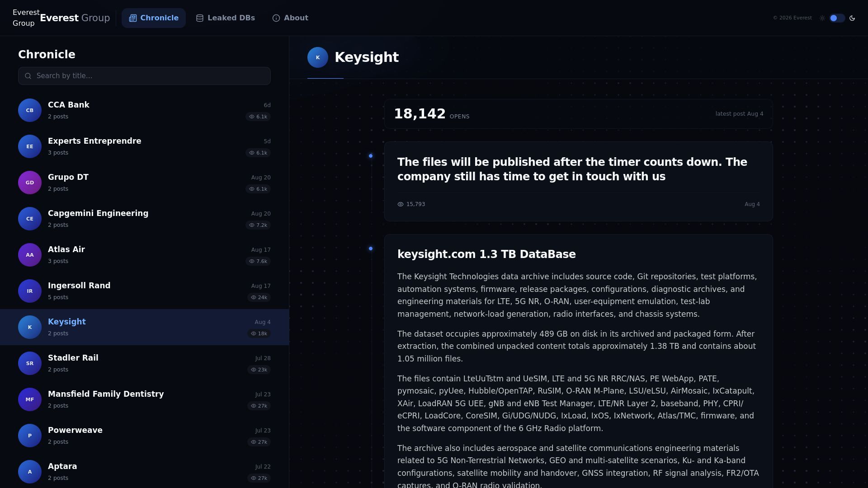Select the Keysight list entry

(x=144, y=327)
